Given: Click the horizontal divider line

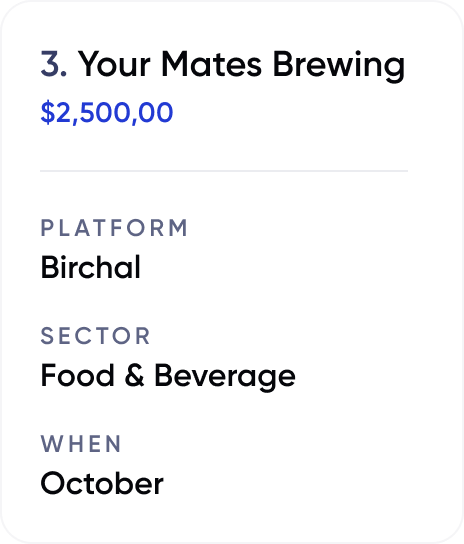Looking at the screenshot, I should [x=224, y=171].
